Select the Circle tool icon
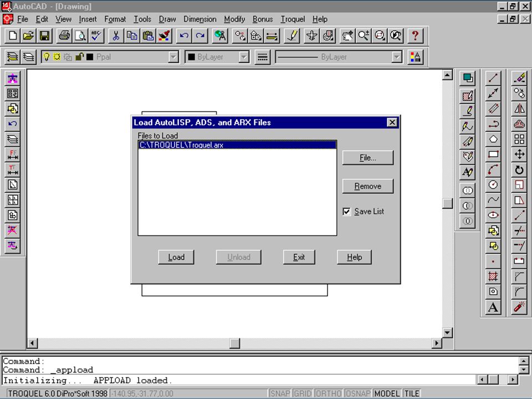 pyautogui.click(x=493, y=185)
